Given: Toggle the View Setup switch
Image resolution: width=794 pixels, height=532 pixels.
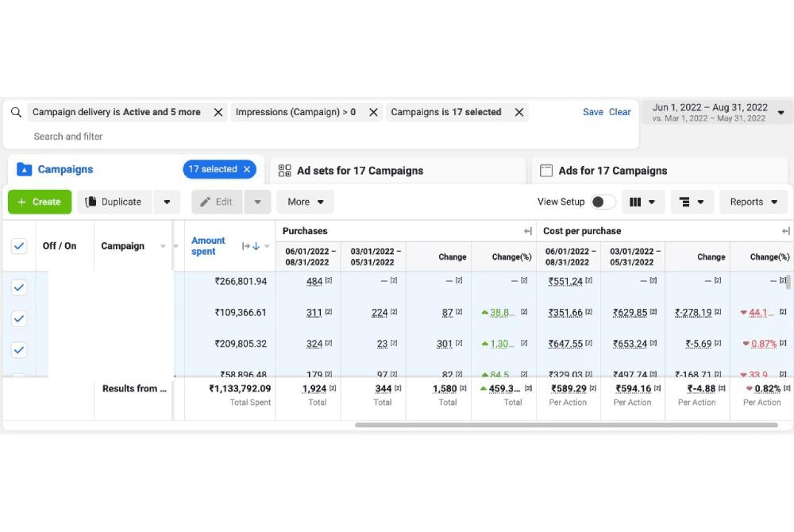Looking at the screenshot, I should coord(603,202).
